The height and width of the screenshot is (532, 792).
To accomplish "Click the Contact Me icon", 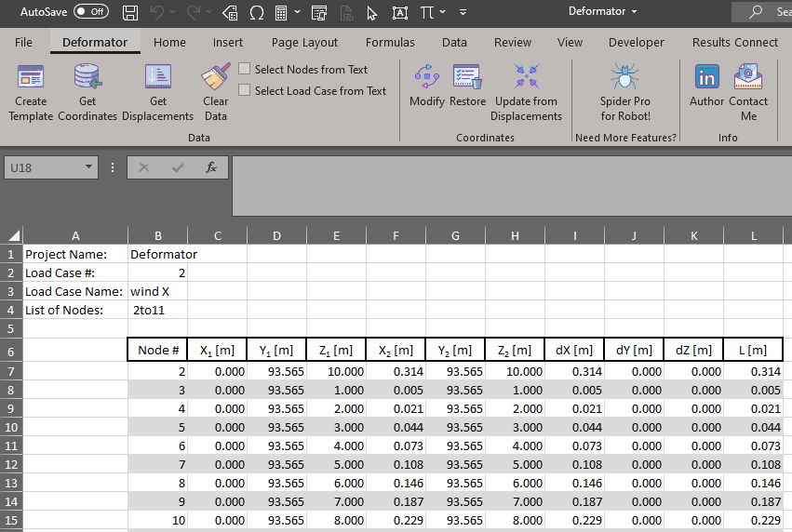I will click(748, 78).
